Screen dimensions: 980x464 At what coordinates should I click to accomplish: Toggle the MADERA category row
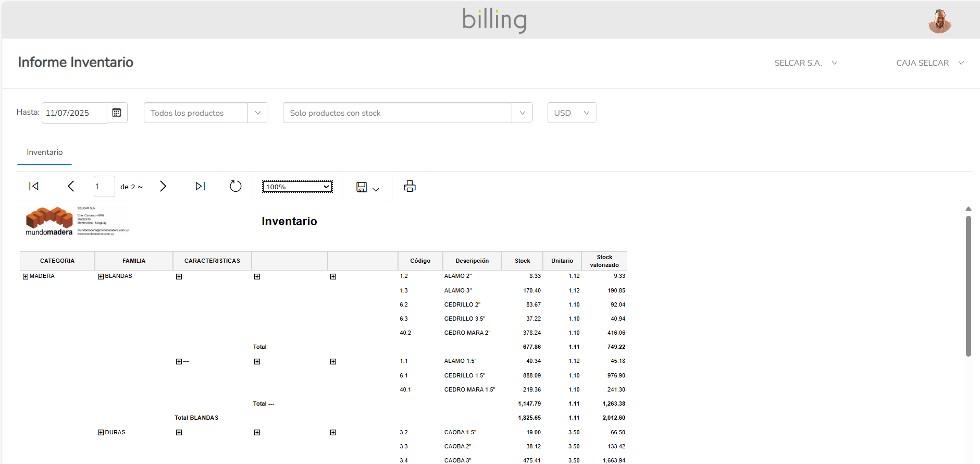click(x=26, y=276)
